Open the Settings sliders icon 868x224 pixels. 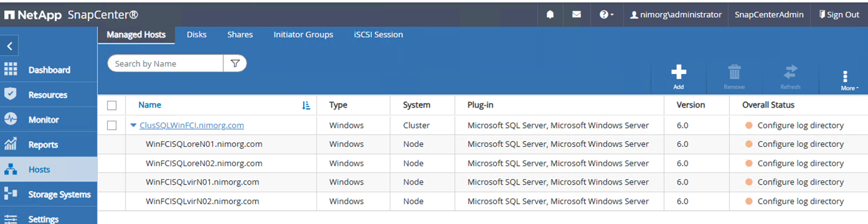(x=11, y=219)
